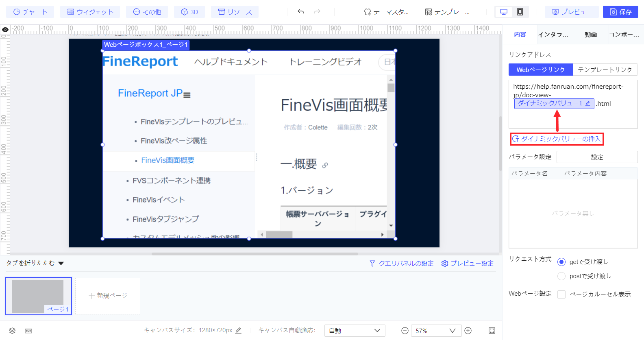
Task: Undo the last action
Action: pos(301,12)
